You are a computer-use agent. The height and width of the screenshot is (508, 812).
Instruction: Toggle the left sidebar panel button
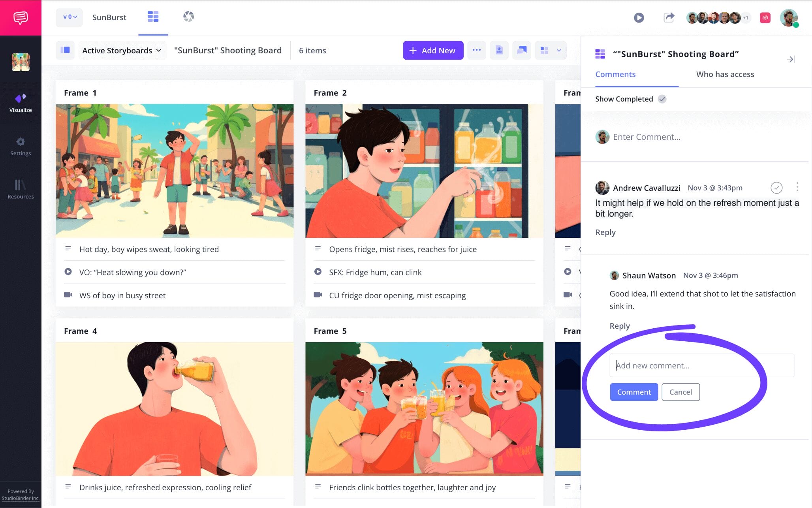click(65, 51)
